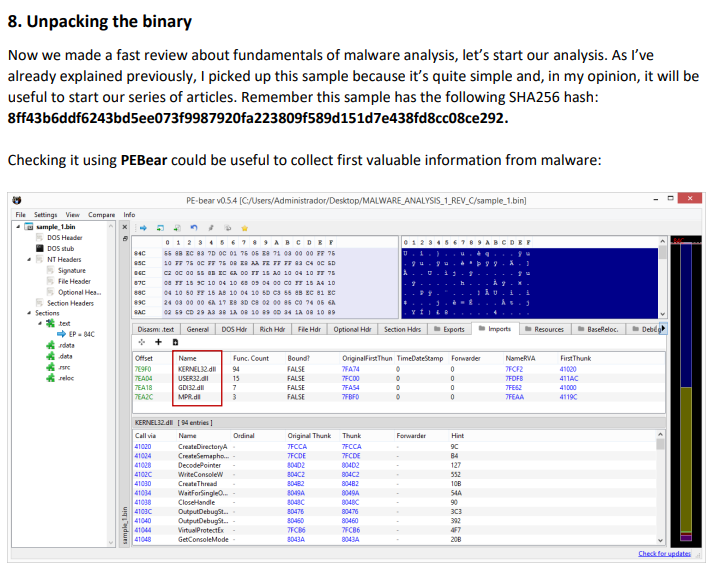Collapse the .text section node
The height and width of the screenshot is (568, 714).
coord(40,323)
